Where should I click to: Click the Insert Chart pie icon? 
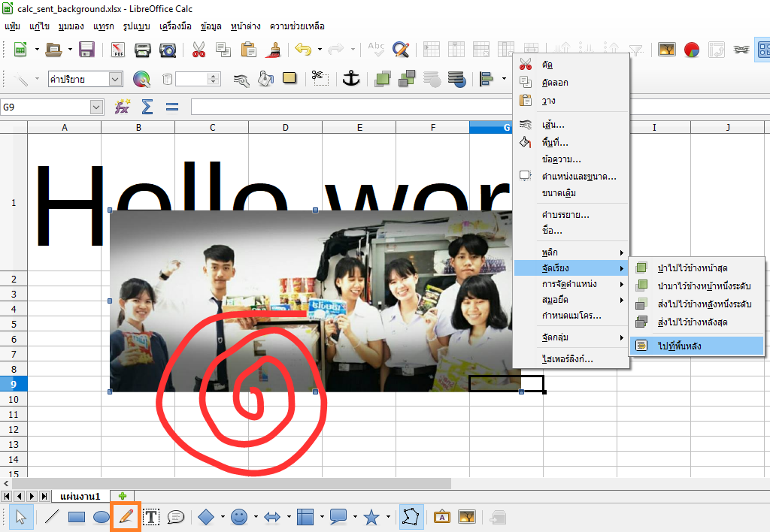[692, 50]
